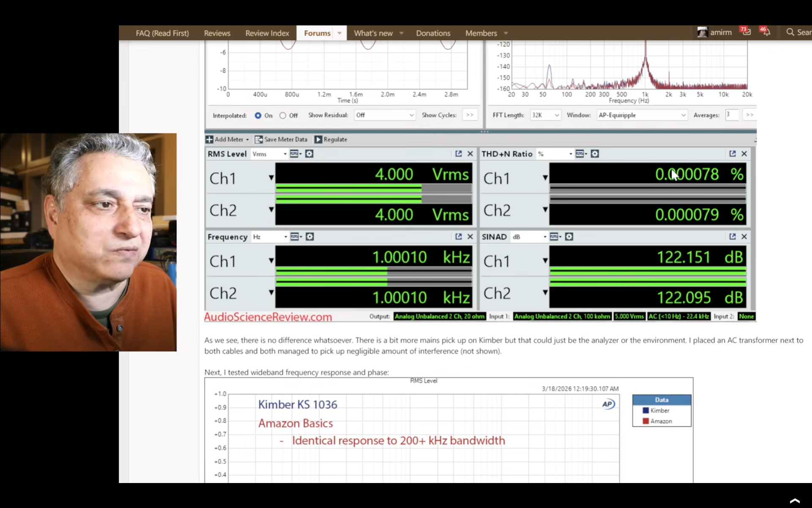
Task: Expand the Ch1 dropdown on RMS Level
Action: tap(271, 178)
